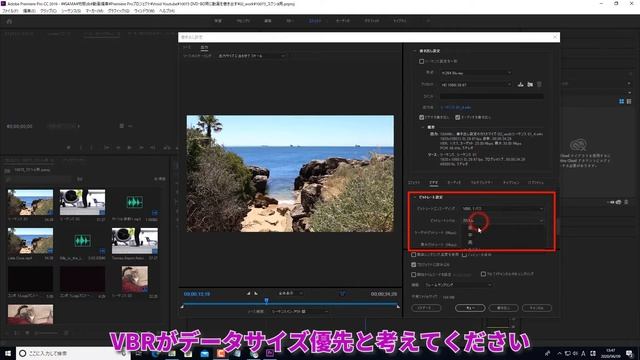The height and width of the screenshot is (360, 640).
Task: Open the ビットレートレベル dropdown
Action: click(503, 220)
